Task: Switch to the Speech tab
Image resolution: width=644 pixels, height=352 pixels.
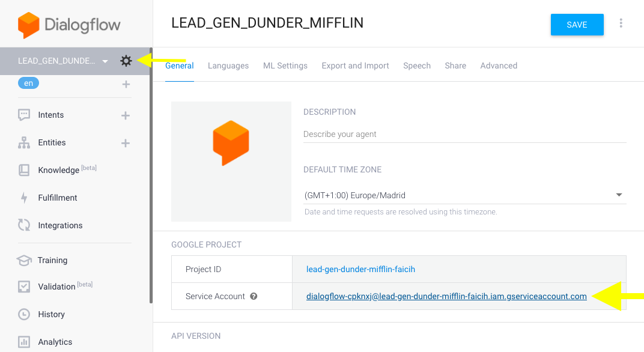Action: coord(417,65)
